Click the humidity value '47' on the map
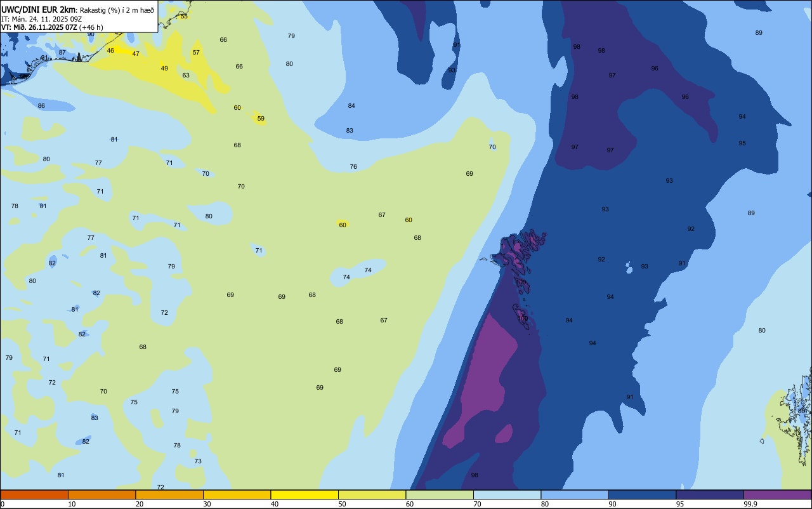Screen dimensions: 812x509 click(136, 54)
